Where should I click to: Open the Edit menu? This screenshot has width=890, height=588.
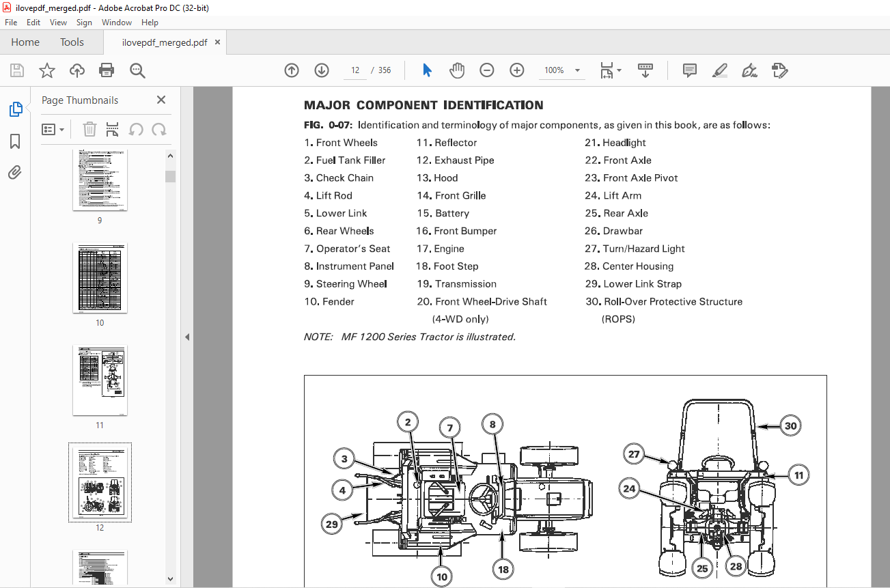point(33,23)
